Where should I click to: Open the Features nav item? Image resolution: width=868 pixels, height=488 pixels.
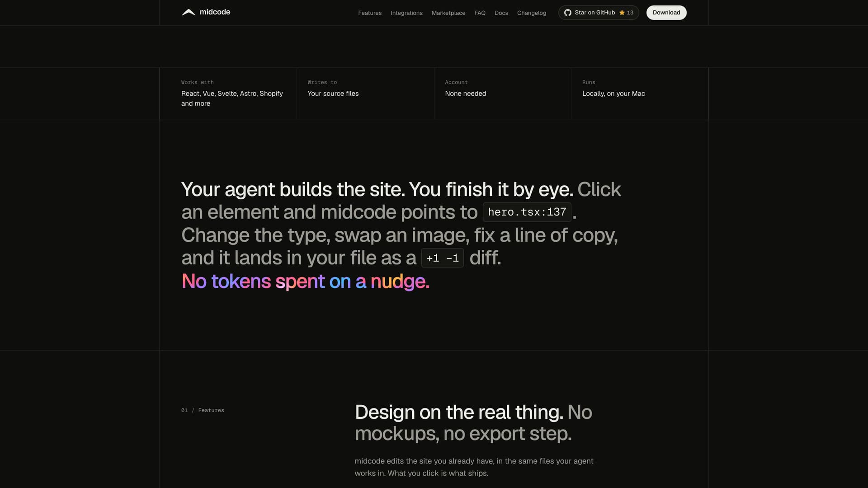click(370, 13)
